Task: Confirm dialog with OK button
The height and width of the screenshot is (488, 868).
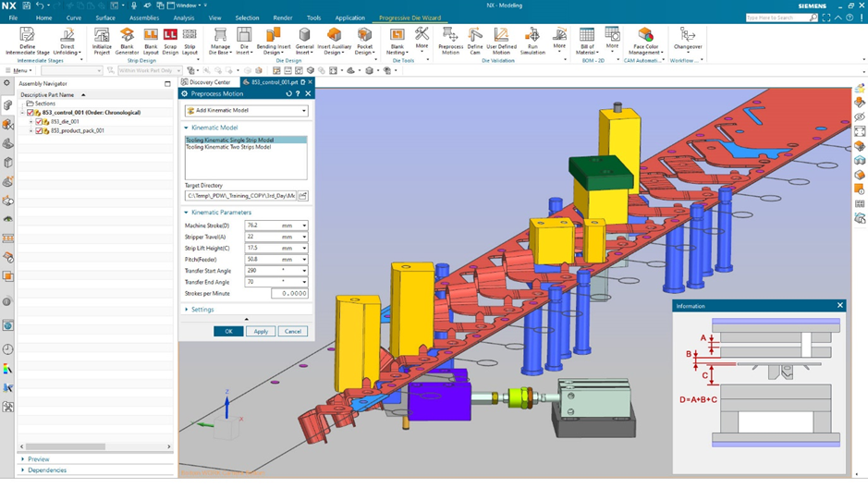Action: click(x=228, y=332)
